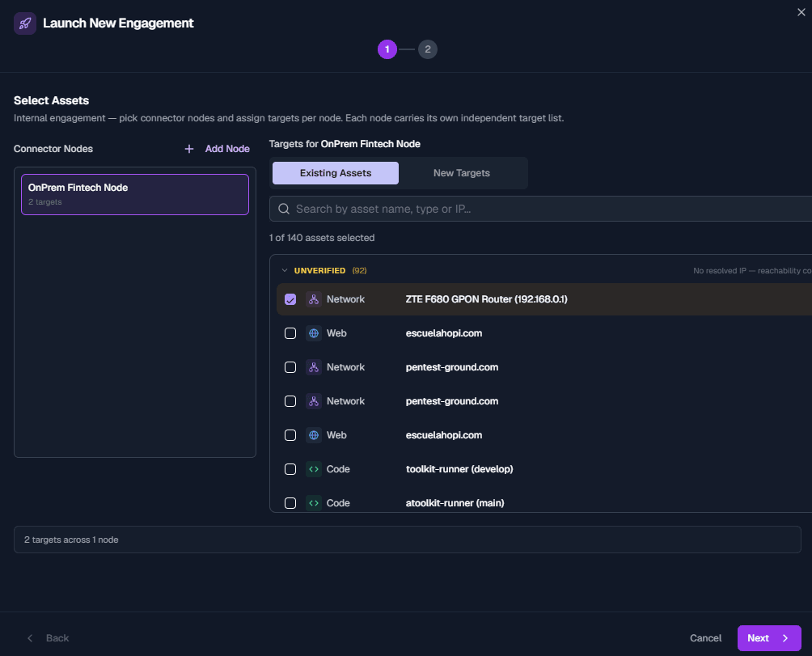Check the second escuelahopi.com checkbox

click(x=290, y=435)
